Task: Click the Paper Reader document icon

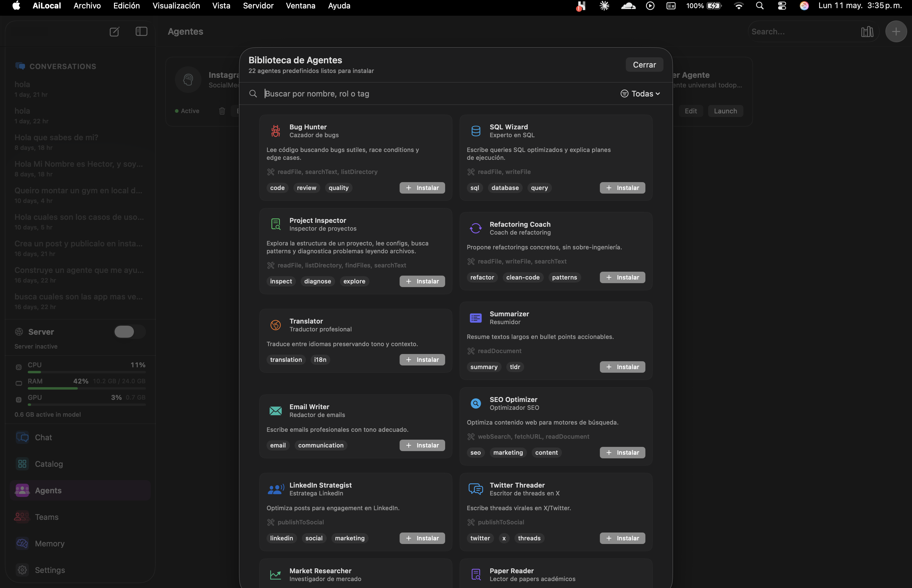Action: (476, 575)
